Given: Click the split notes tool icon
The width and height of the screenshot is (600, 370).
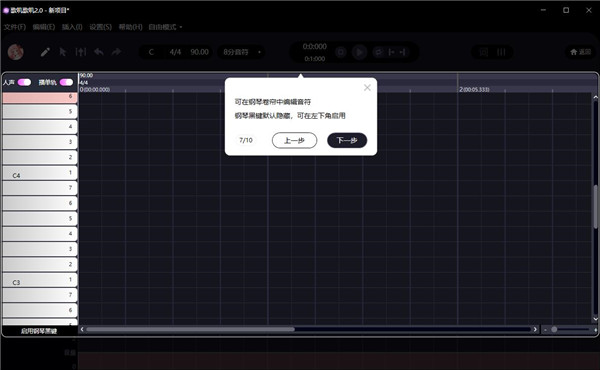Looking at the screenshot, I should pyautogui.click(x=81, y=52).
